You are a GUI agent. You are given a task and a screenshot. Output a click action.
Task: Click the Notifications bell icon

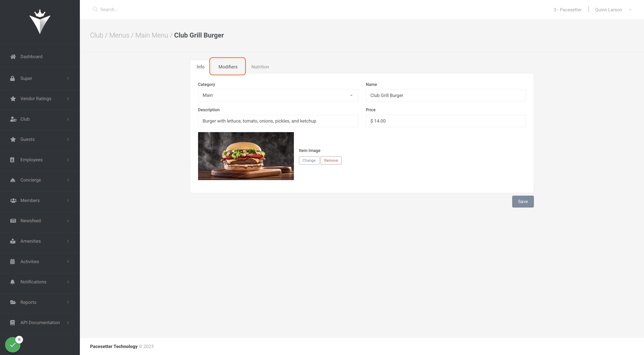13,282
